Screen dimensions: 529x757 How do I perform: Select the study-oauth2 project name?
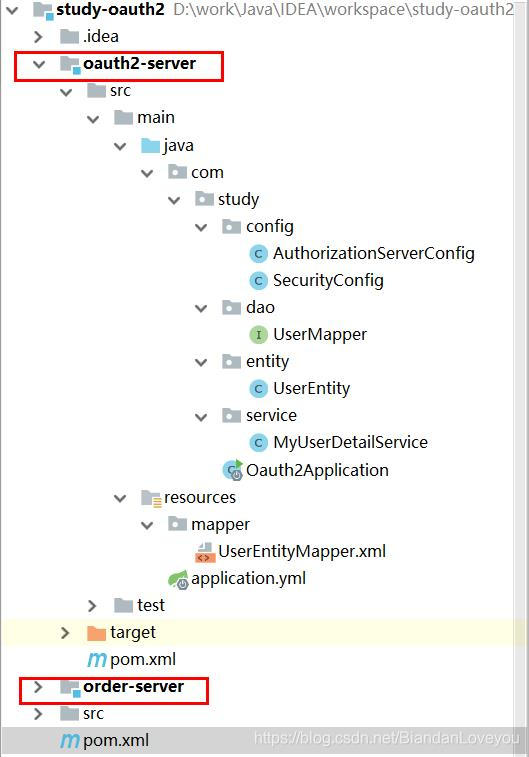(x=110, y=9)
